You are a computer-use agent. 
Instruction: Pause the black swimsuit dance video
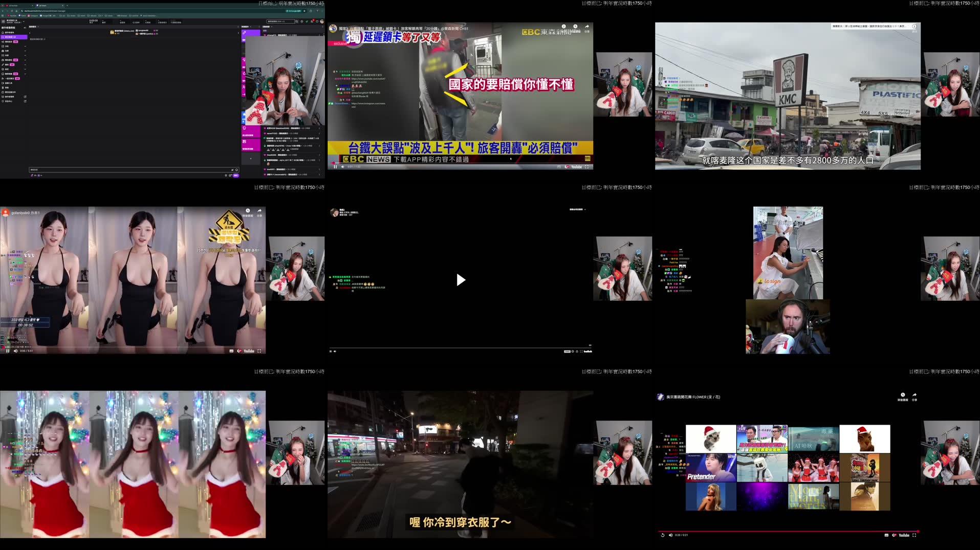pos(8,351)
